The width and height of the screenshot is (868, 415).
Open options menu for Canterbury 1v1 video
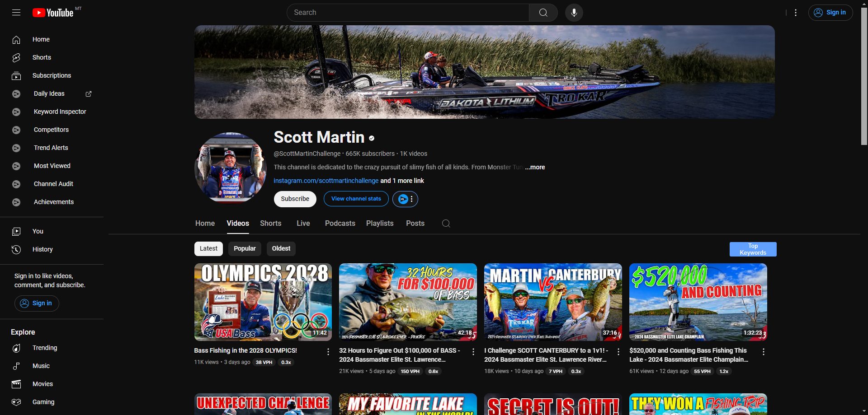click(x=618, y=352)
